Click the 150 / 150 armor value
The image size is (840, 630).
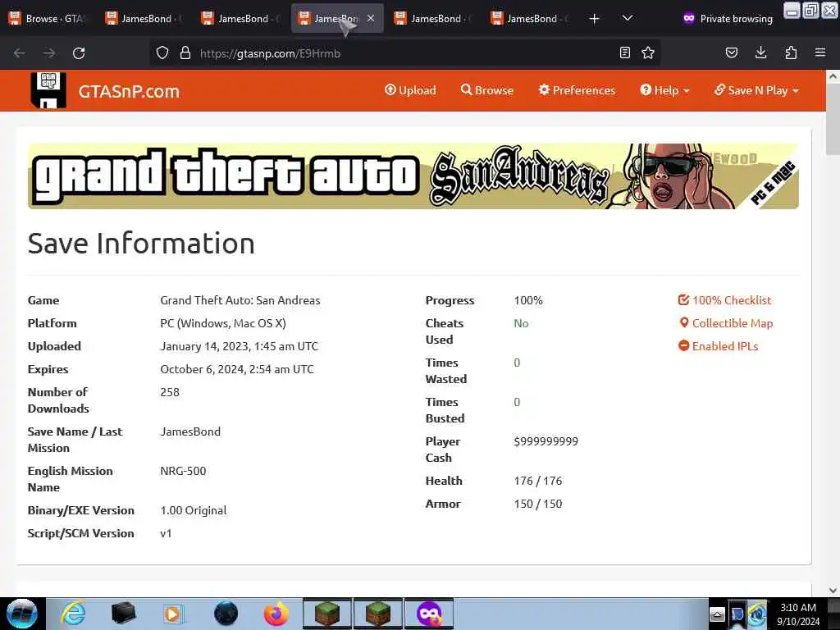(538, 504)
